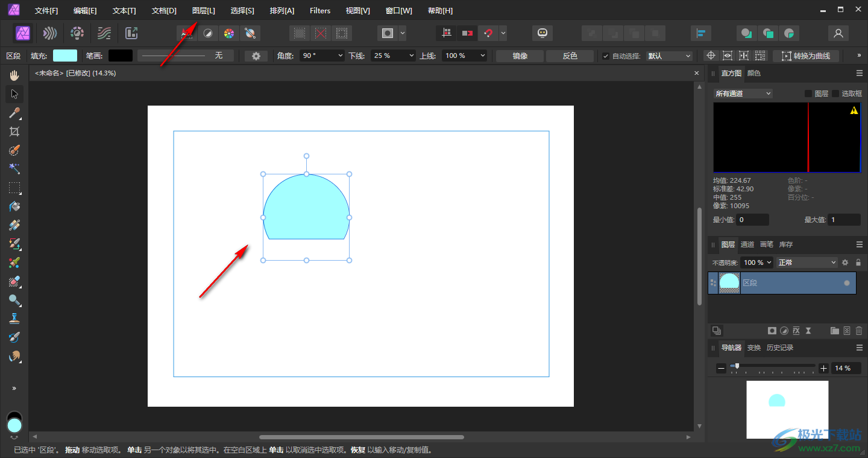Select the Hand (View) tool
Image resolution: width=868 pixels, height=458 pixels.
click(x=14, y=75)
